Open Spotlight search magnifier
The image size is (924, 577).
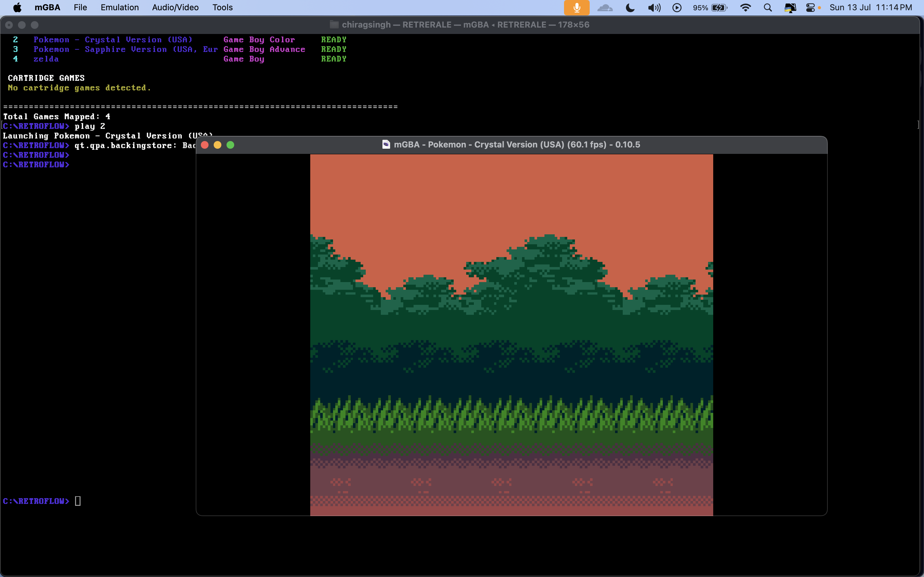pyautogui.click(x=768, y=8)
